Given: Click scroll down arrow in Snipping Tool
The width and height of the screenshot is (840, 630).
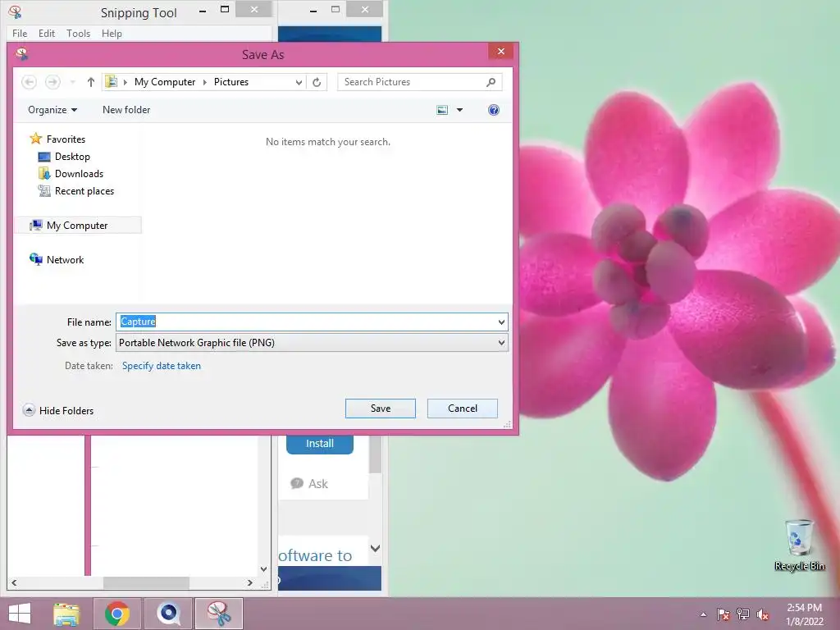Looking at the screenshot, I should (x=263, y=569).
